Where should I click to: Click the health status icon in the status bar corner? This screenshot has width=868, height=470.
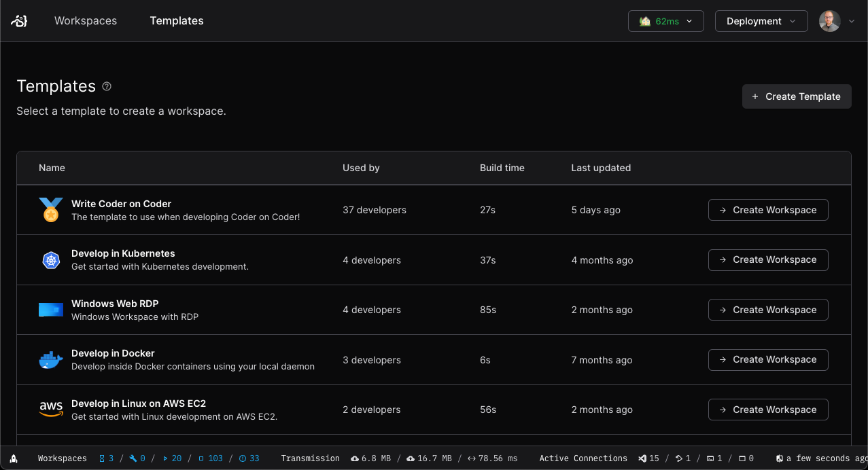click(14, 458)
